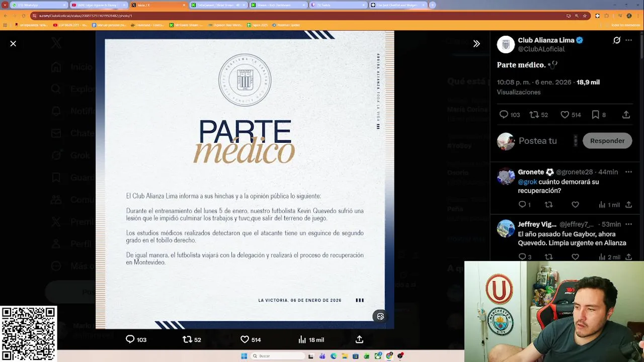Open Google Chrome from the taskbar
The height and width of the screenshot is (362, 644).
click(389, 356)
